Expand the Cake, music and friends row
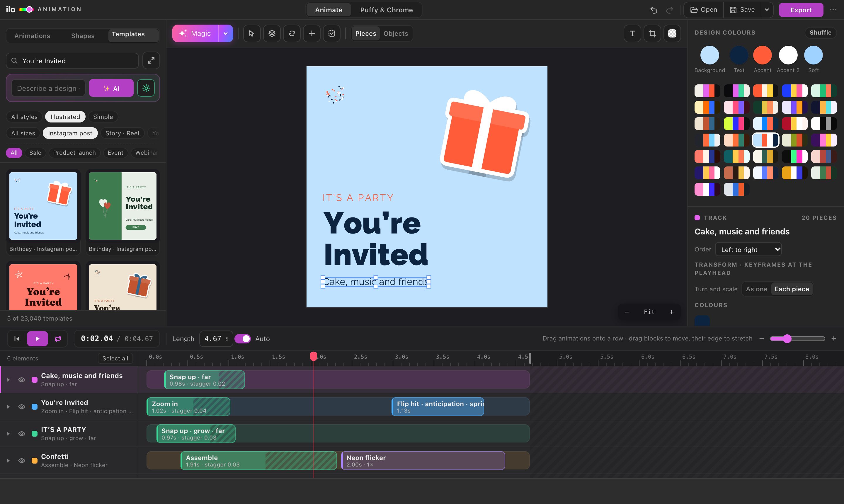 [x=8, y=380]
